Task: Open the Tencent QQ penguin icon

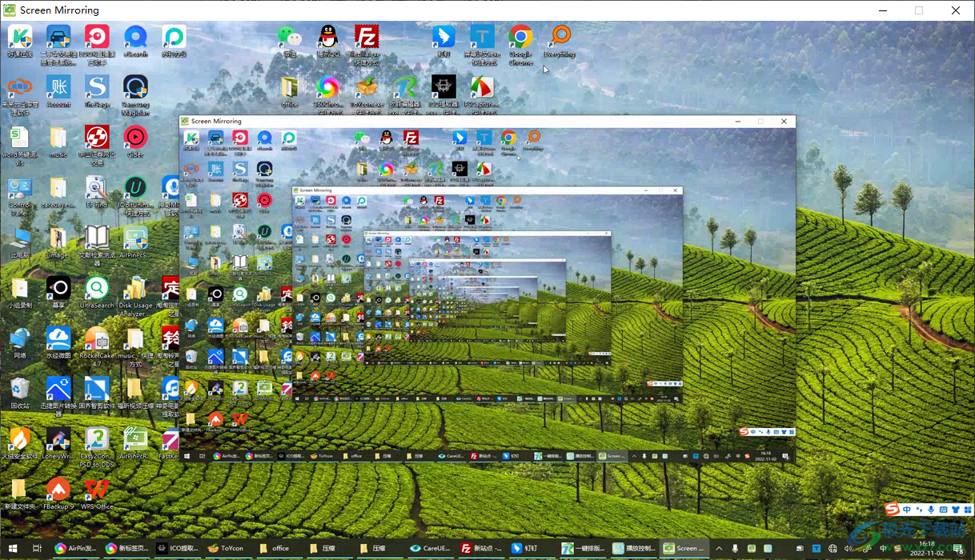Action: point(327,37)
